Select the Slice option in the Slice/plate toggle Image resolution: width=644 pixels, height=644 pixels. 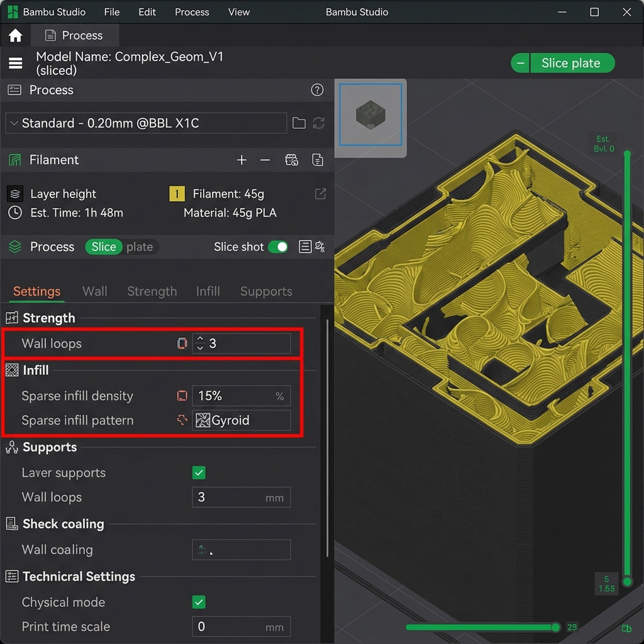click(104, 247)
